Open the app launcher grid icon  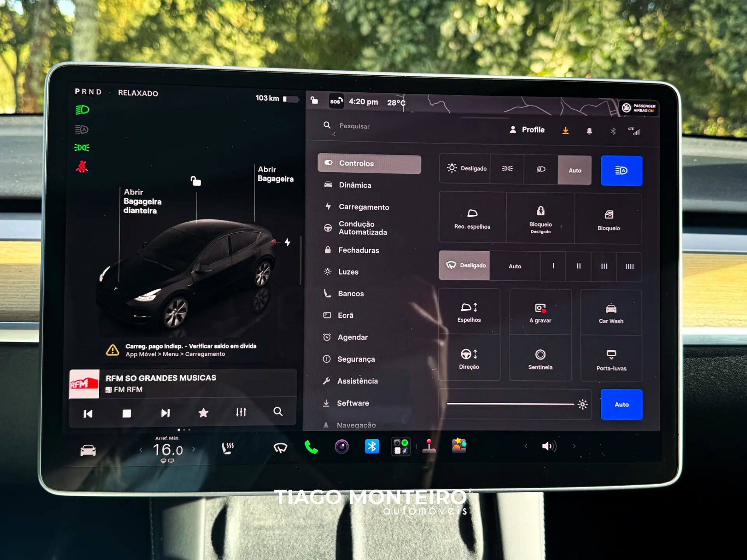coord(401,446)
